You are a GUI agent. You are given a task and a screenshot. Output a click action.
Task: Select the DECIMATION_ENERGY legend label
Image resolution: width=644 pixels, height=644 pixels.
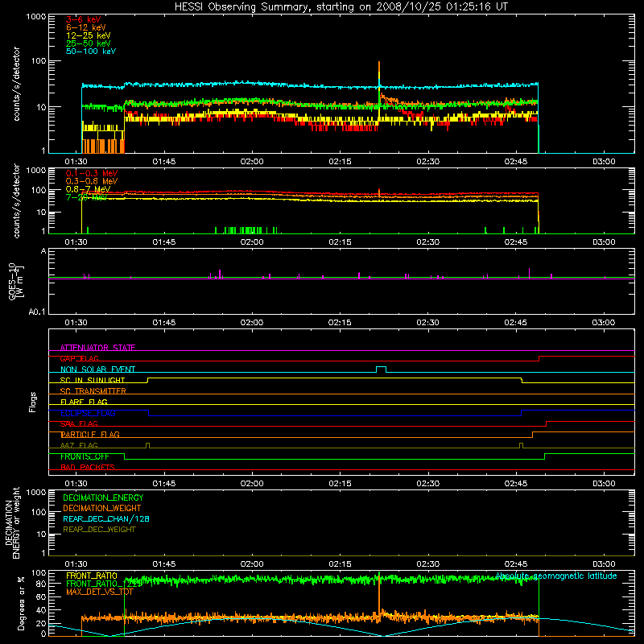(x=103, y=497)
